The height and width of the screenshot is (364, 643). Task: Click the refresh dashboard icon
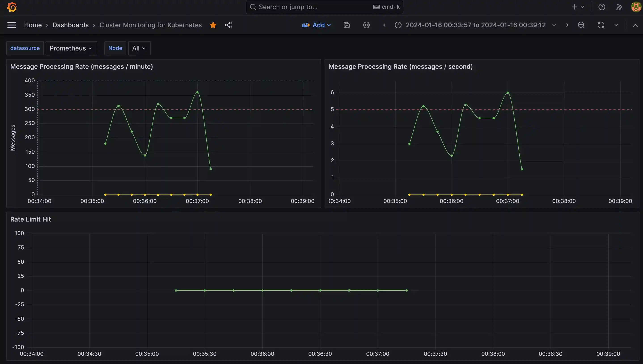coord(601,25)
